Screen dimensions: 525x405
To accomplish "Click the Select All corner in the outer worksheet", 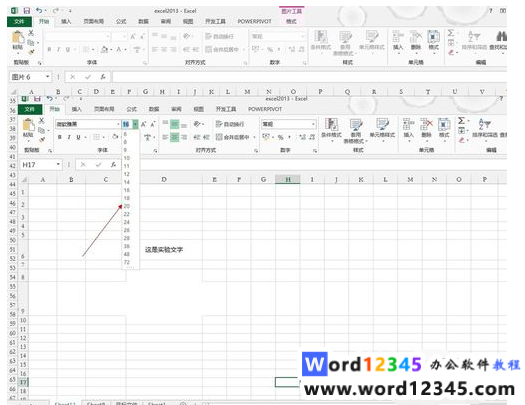I will coord(13,92).
